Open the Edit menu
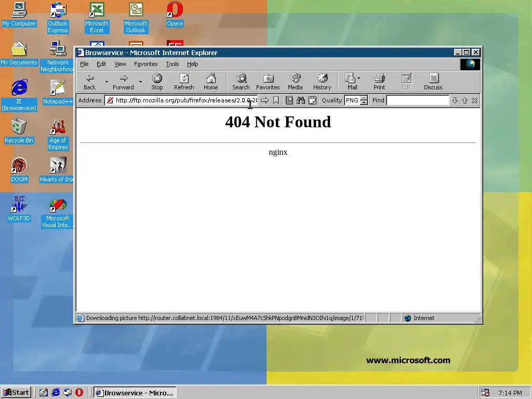The image size is (532, 399). coord(101,64)
